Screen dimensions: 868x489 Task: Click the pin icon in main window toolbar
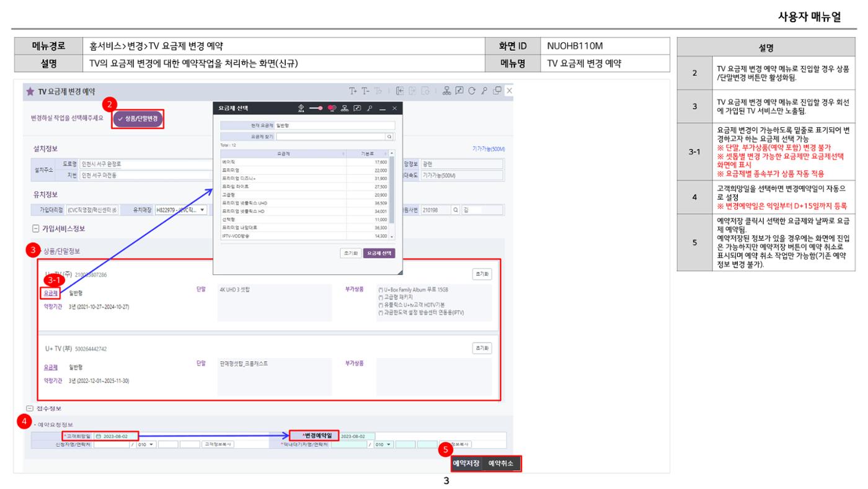pyautogui.click(x=484, y=91)
